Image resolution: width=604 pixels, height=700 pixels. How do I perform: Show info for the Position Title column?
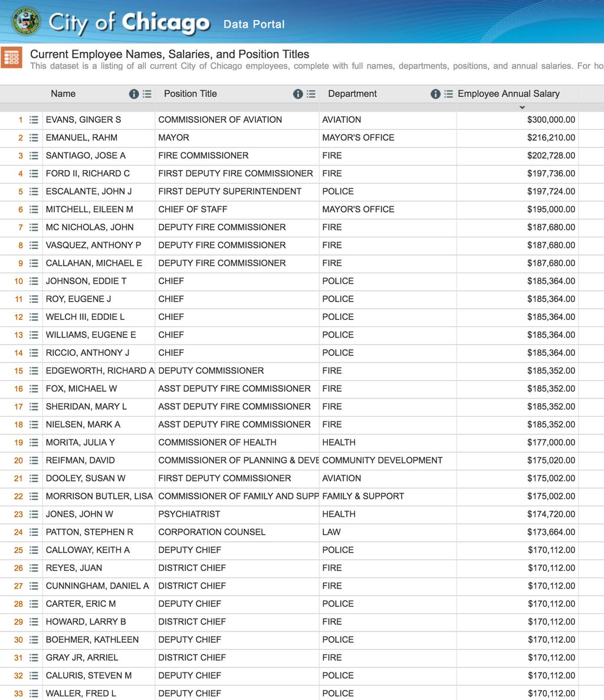pyautogui.click(x=298, y=94)
